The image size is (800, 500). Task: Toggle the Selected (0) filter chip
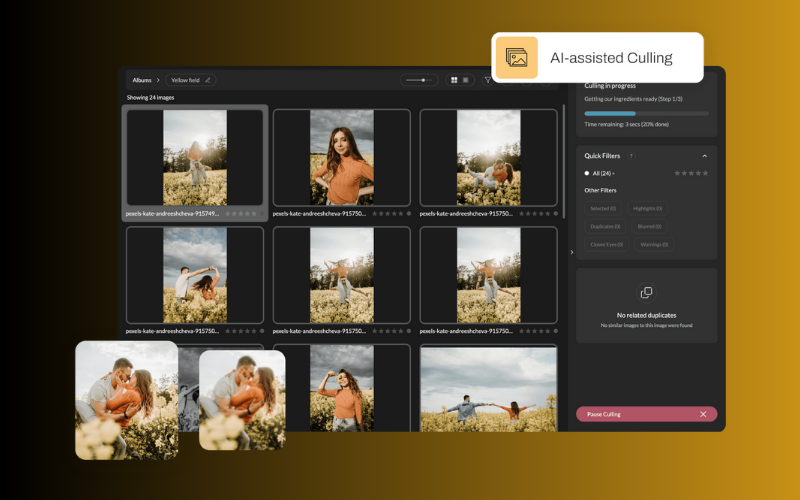603,208
